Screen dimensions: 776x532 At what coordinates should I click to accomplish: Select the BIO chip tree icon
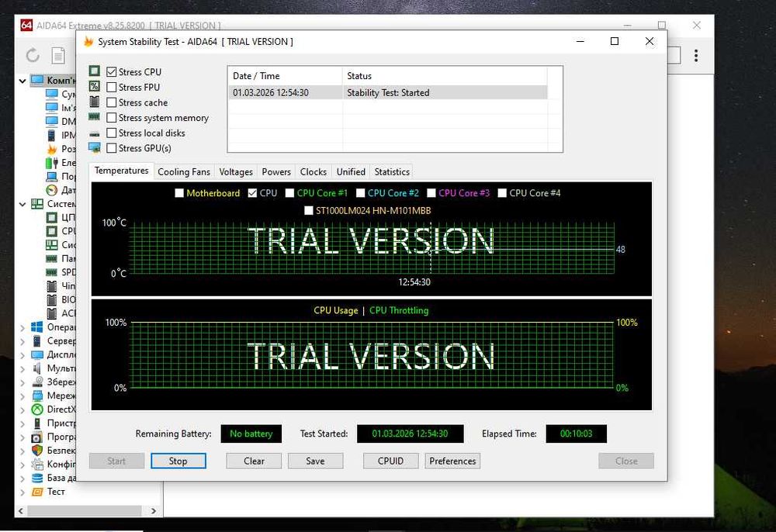(52, 299)
